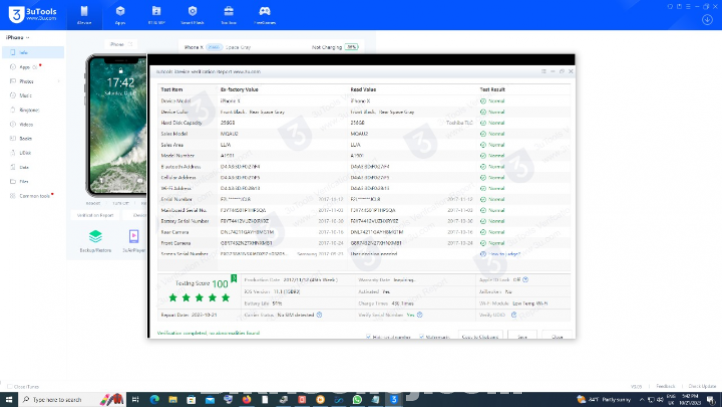Open the FreeGames tab

pos(265,15)
